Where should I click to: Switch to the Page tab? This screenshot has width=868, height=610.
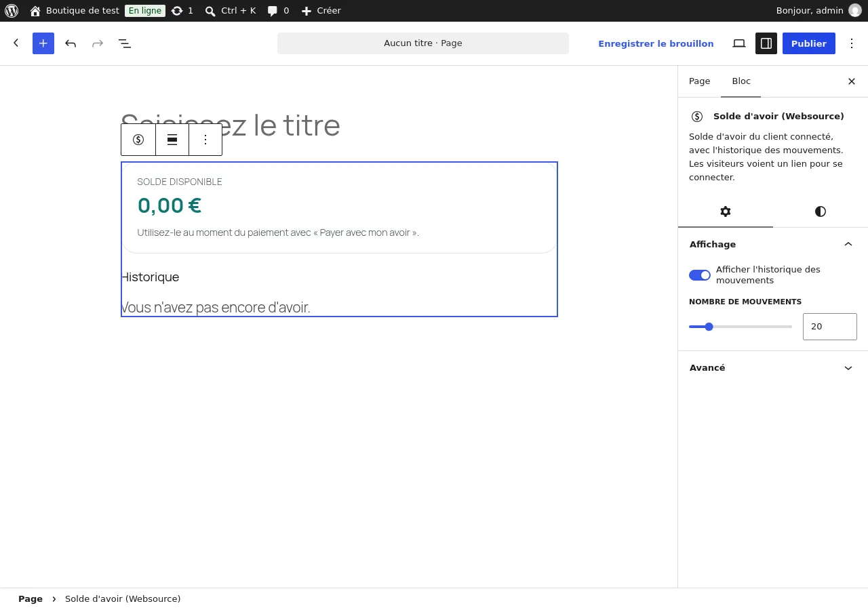(x=700, y=81)
